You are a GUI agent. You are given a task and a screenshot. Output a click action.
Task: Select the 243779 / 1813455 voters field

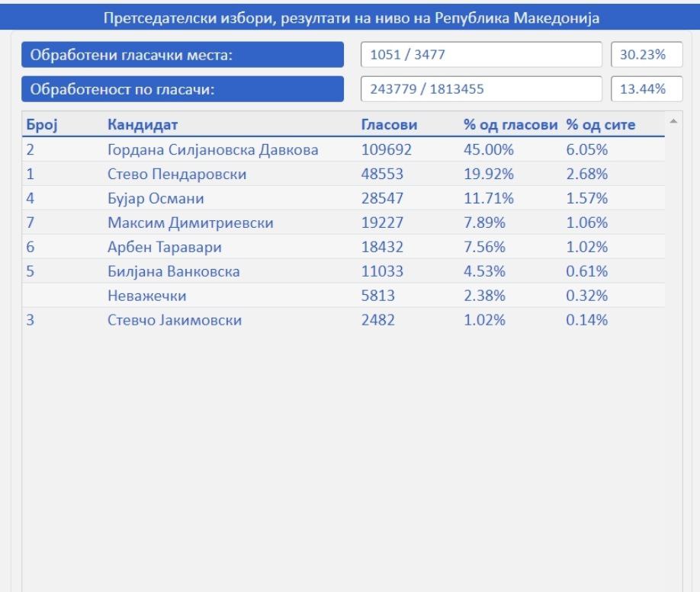483,88
